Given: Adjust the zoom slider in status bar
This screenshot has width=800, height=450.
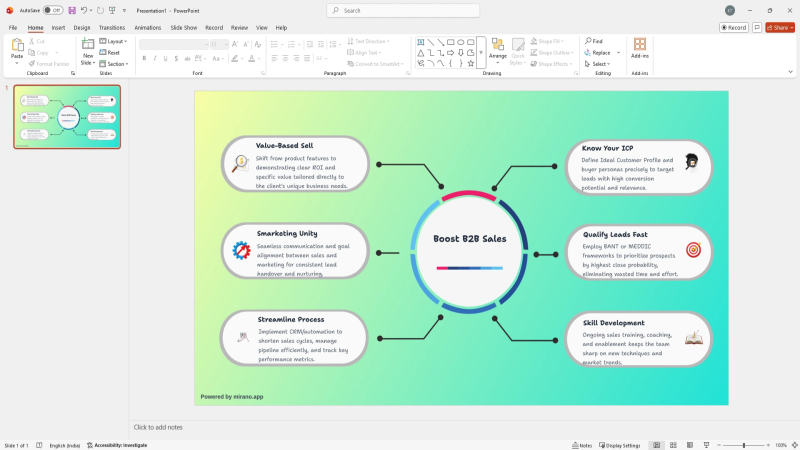Looking at the screenshot, I should pos(743,445).
